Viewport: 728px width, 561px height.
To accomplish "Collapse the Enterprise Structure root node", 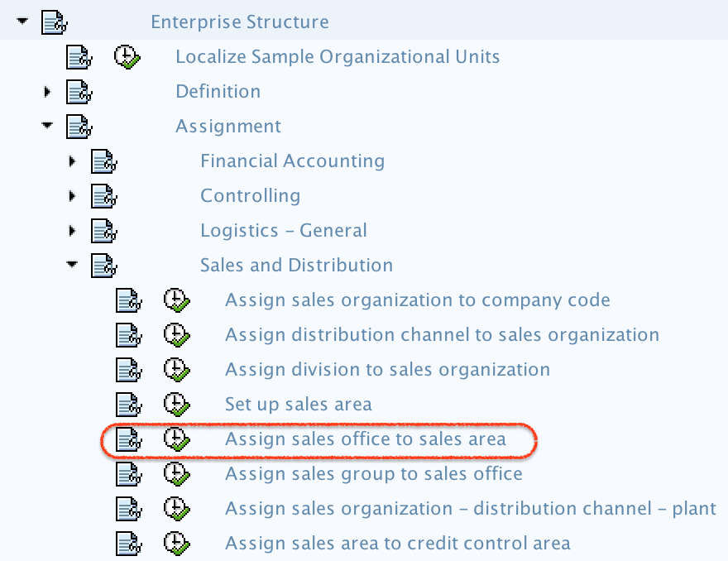I will (22, 22).
